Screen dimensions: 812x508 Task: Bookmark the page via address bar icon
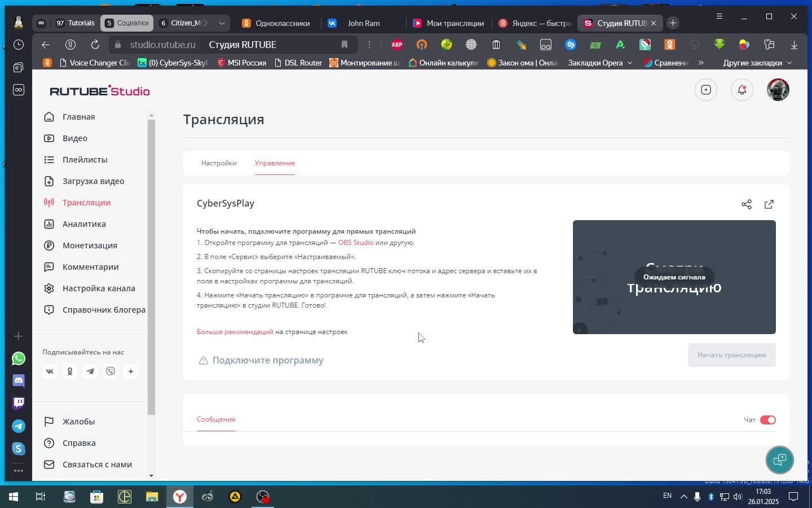(x=345, y=45)
